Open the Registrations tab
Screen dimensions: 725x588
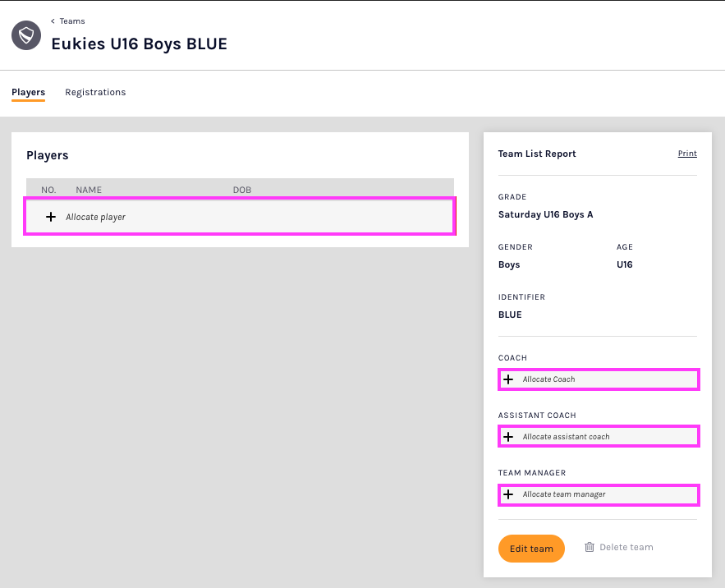click(x=95, y=93)
